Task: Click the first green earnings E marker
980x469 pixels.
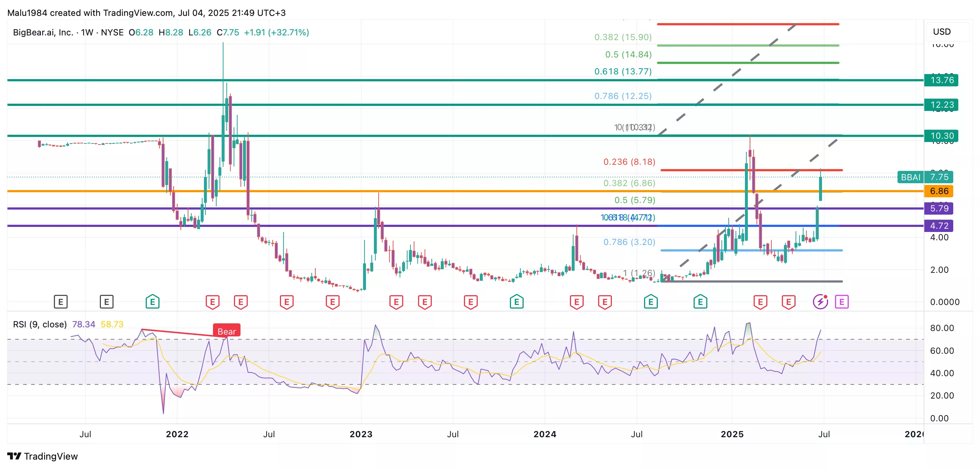Action: (152, 302)
